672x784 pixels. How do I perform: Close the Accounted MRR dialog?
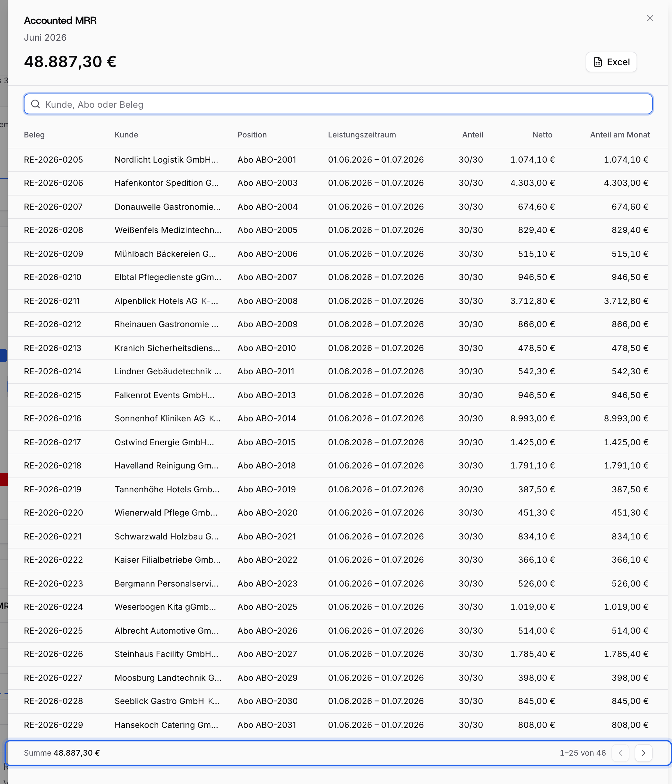point(650,18)
